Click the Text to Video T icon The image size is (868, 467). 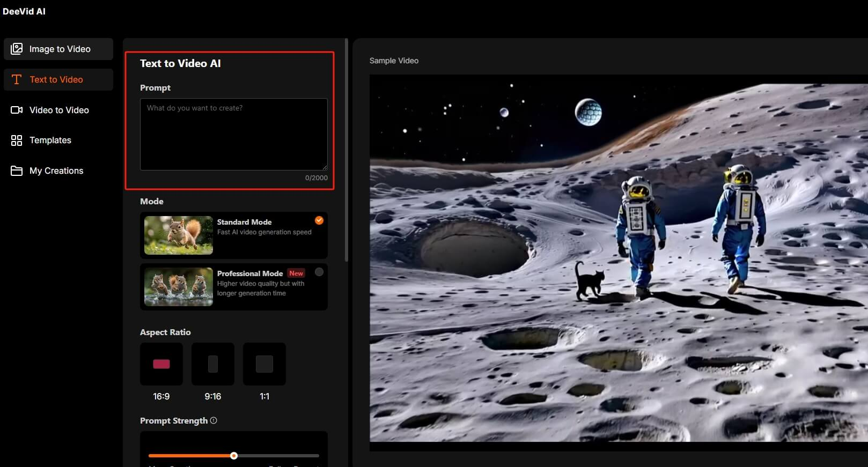17,79
